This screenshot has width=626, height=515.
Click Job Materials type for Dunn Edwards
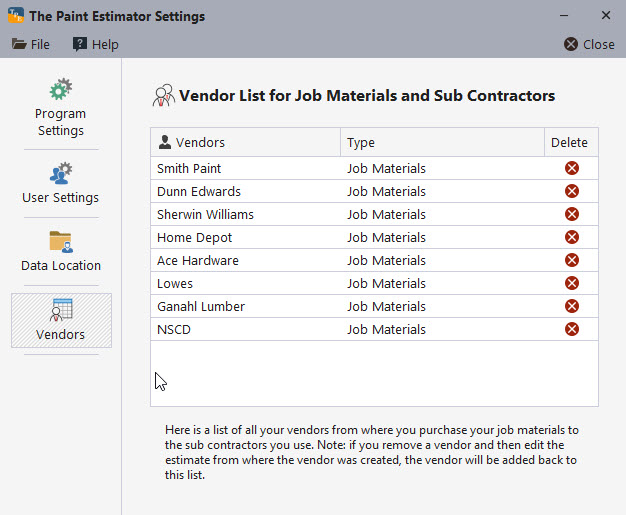(x=386, y=192)
